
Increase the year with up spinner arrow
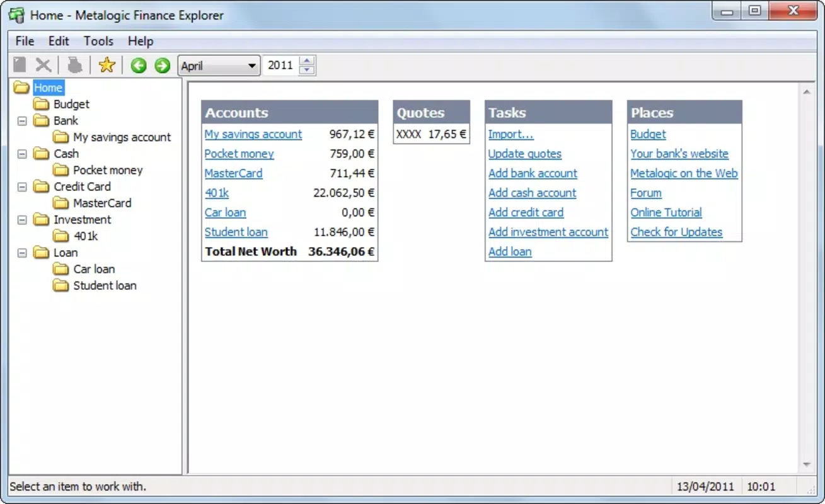[307, 61]
